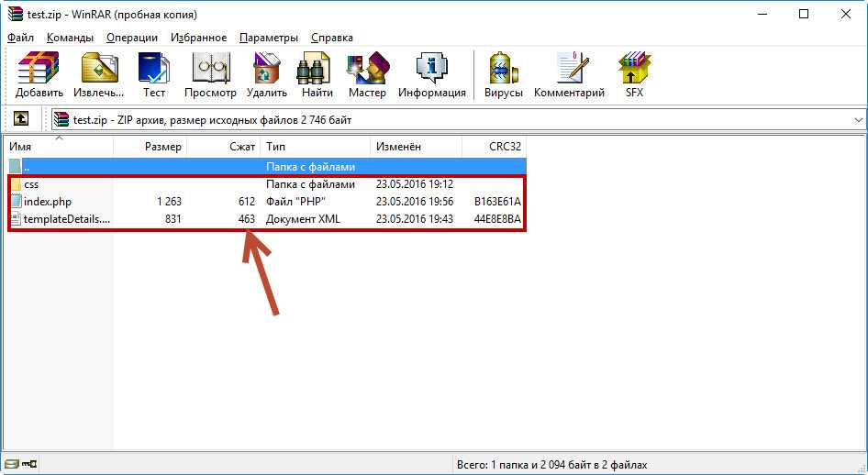Image resolution: width=868 pixels, height=475 pixels.
Task: Expand the archive path dropdown arrow
Action: 858,120
